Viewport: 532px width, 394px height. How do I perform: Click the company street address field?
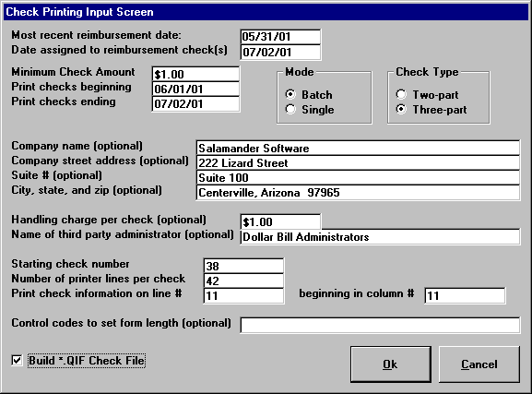tap(358, 163)
